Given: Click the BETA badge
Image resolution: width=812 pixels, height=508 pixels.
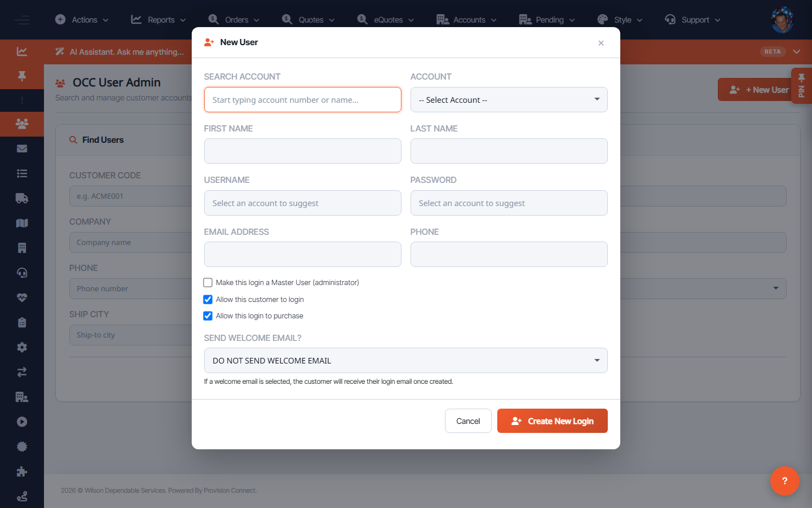Looking at the screenshot, I should tap(773, 52).
